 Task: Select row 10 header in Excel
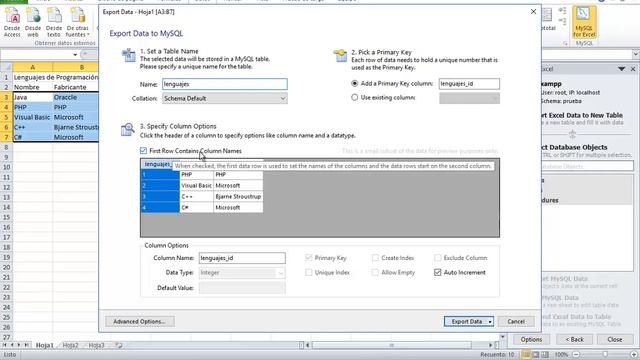(x=6, y=167)
